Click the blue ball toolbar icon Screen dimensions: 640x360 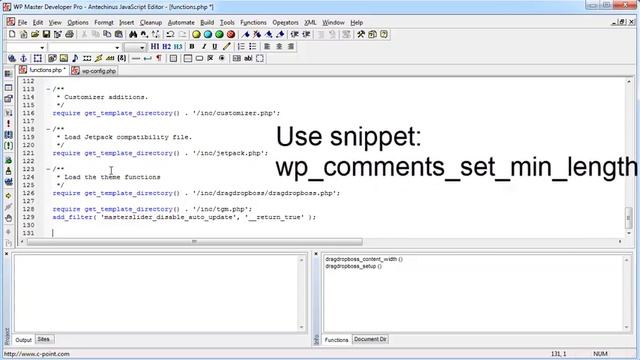tap(208, 34)
